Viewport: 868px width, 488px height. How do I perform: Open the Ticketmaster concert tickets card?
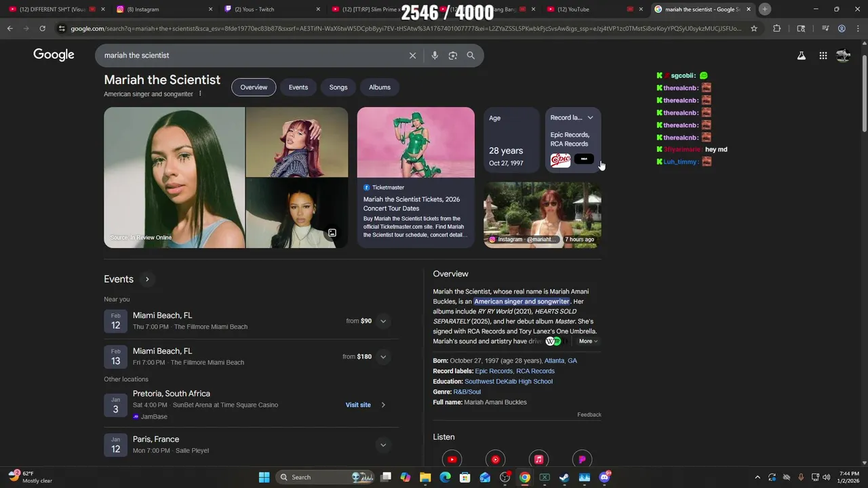[416, 178]
